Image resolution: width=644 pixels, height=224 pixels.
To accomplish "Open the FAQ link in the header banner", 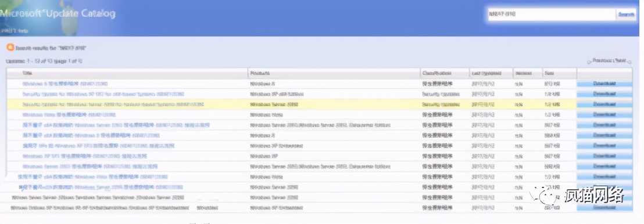I will 8,30.
